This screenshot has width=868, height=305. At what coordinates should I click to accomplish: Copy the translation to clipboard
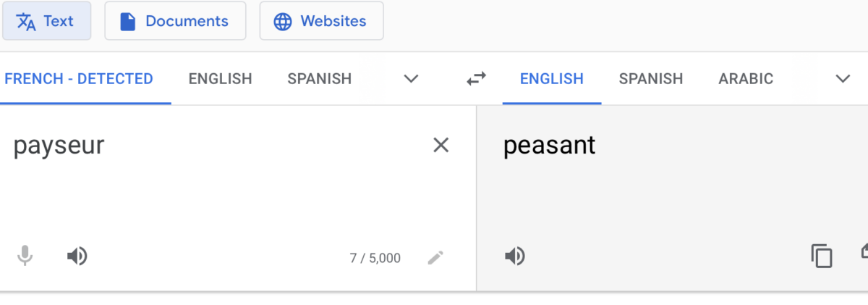click(822, 256)
